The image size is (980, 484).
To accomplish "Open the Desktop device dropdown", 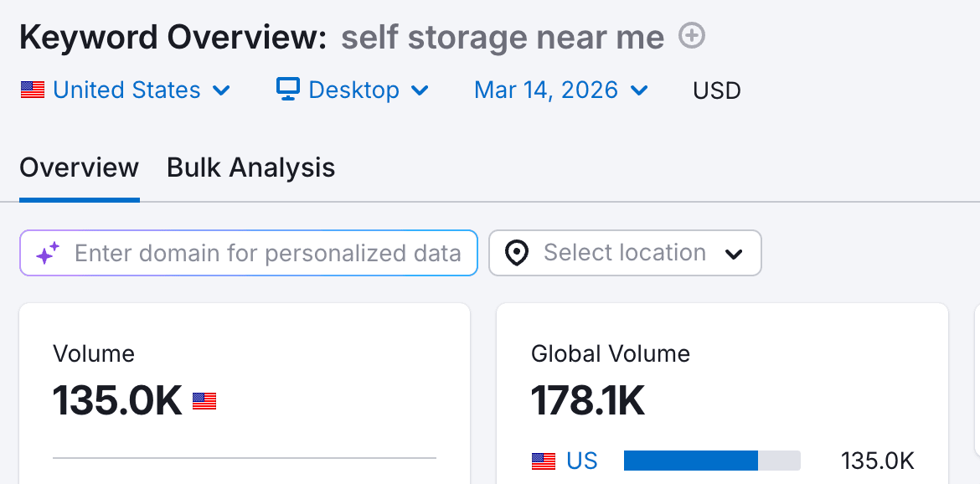I will [420, 90].
